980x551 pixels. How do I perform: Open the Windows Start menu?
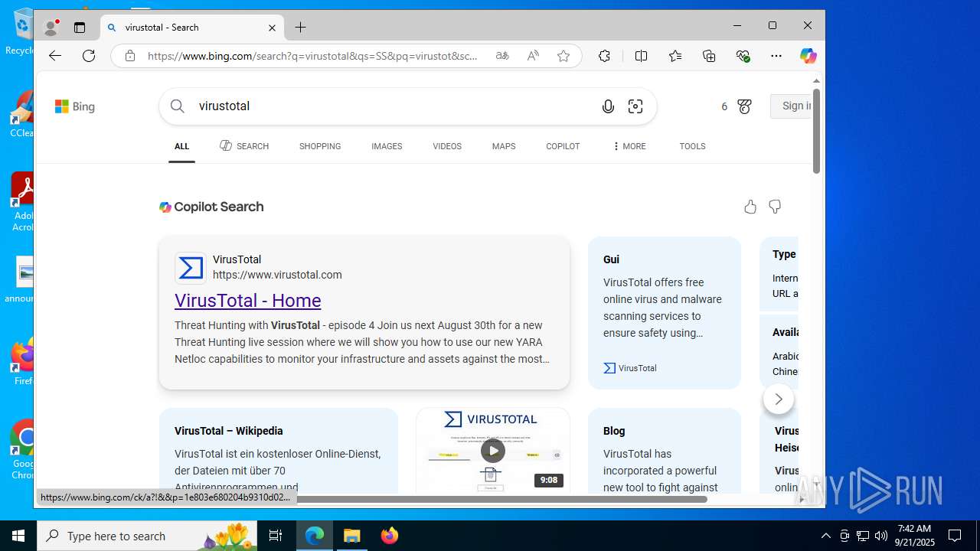coord(18,536)
